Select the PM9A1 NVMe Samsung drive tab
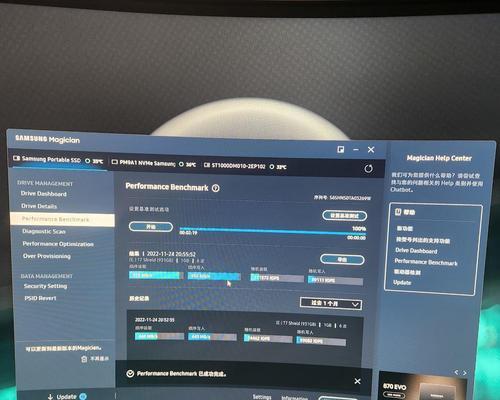The height and width of the screenshot is (400, 500). [x=153, y=163]
